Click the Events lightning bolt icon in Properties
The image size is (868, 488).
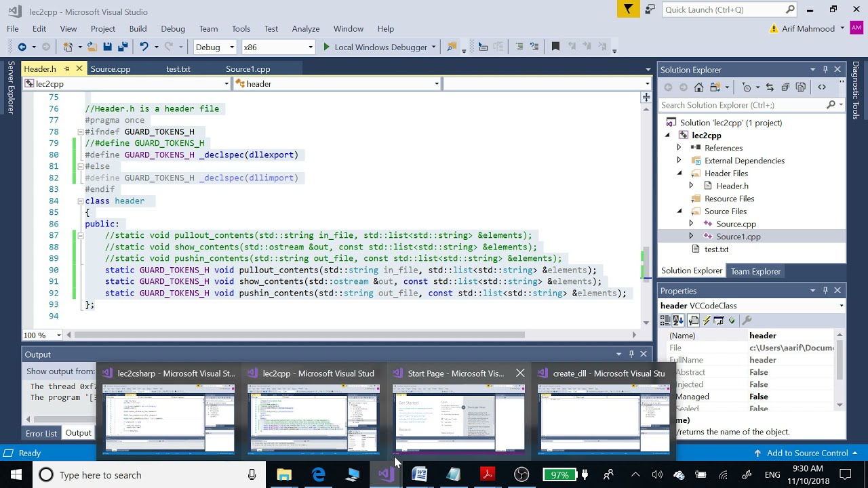coord(707,321)
